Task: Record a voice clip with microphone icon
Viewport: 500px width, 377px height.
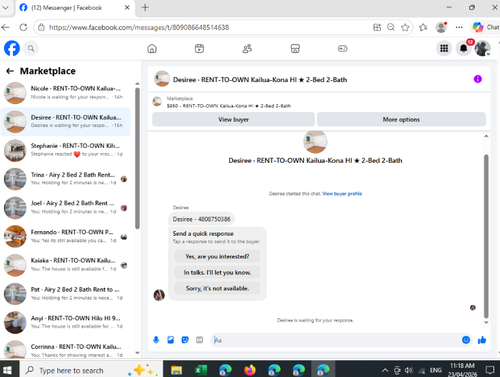Action: (156, 340)
